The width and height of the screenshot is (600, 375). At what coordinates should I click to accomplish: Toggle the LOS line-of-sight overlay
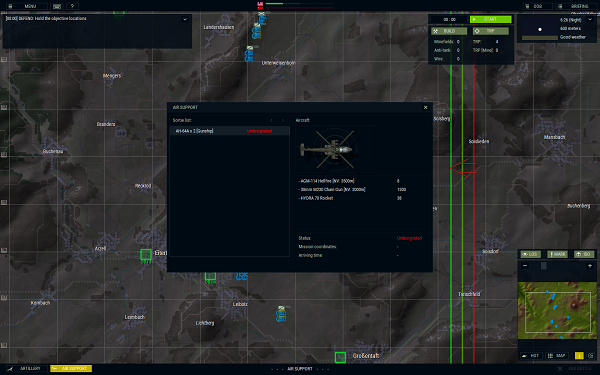click(530, 254)
